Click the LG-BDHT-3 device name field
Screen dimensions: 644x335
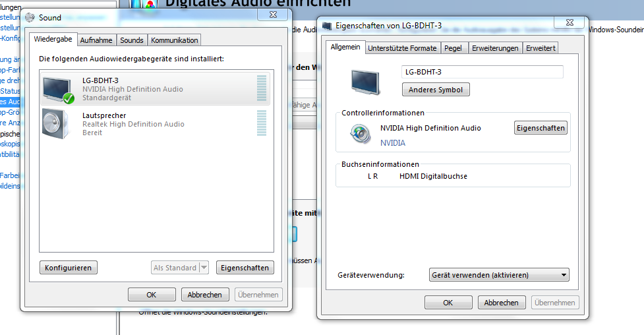[x=483, y=72]
